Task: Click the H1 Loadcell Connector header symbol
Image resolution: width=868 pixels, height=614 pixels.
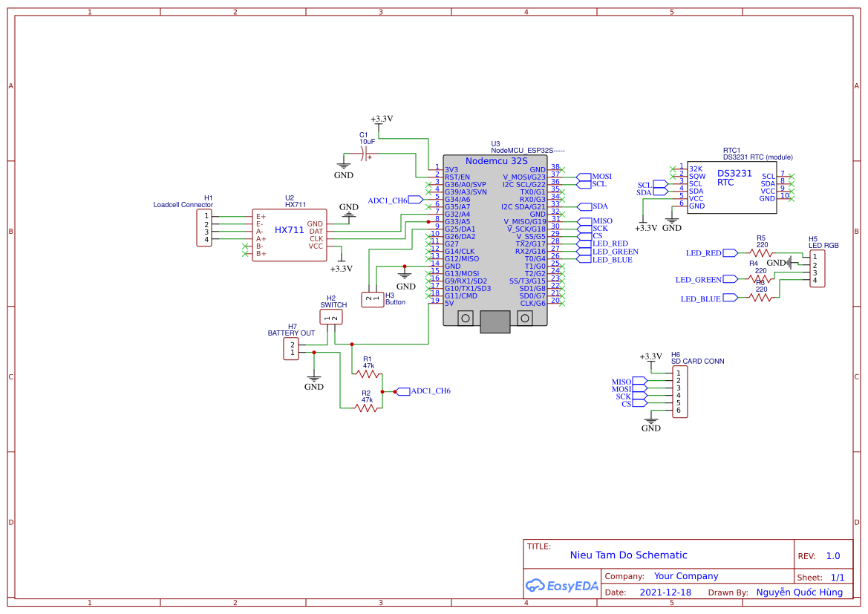Action: 203,227
